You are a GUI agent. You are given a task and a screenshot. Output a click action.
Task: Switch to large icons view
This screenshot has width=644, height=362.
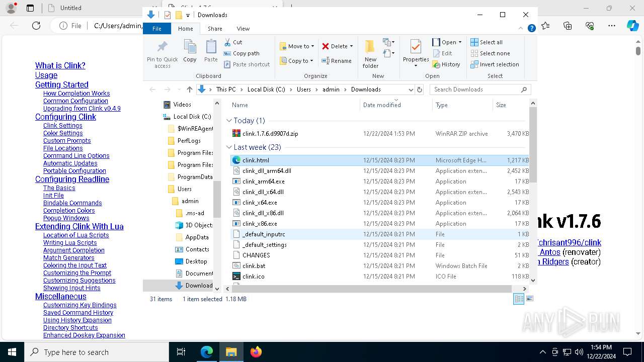pyautogui.click(x=529, y=299)
